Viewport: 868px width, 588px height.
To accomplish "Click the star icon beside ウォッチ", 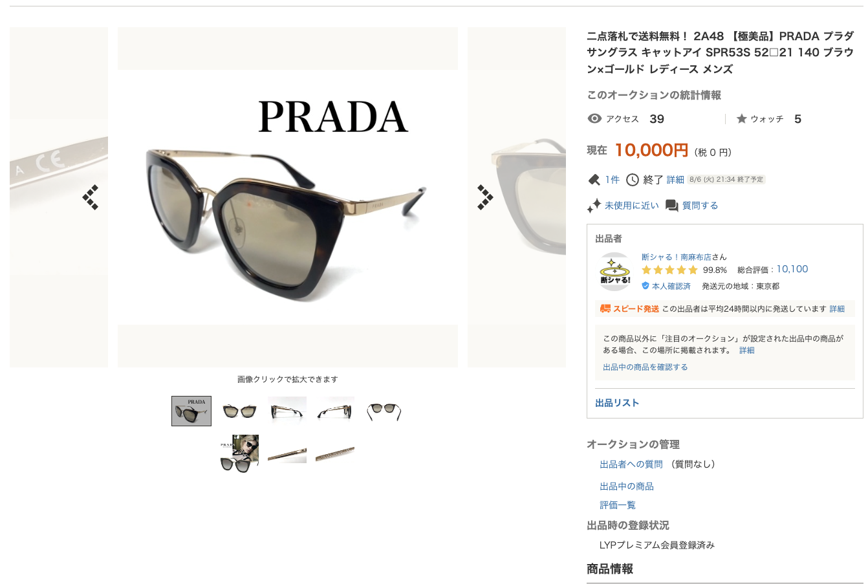I will coord(742,118).
